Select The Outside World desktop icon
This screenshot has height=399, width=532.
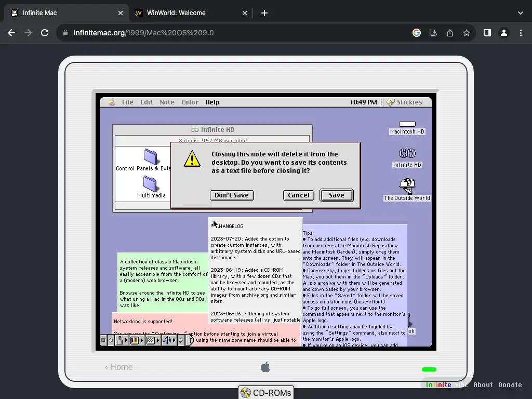click(407, 190)
